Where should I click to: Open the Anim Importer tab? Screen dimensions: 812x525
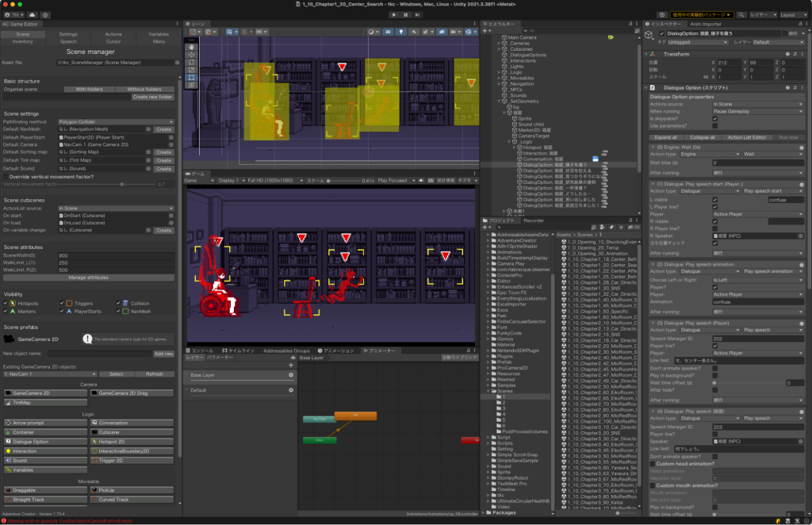click(705, 24)
